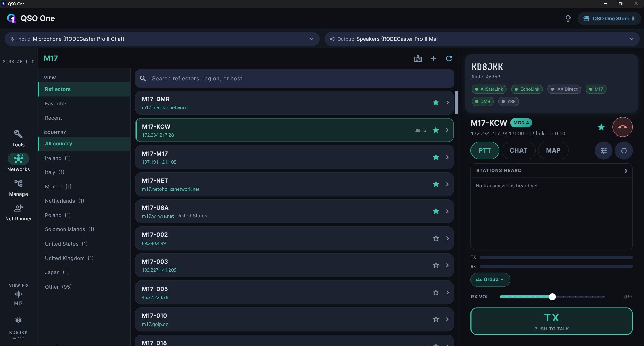Open the Manage sidebar section
The height and width of the screenshot is (346, 644).
click(18, 188)
